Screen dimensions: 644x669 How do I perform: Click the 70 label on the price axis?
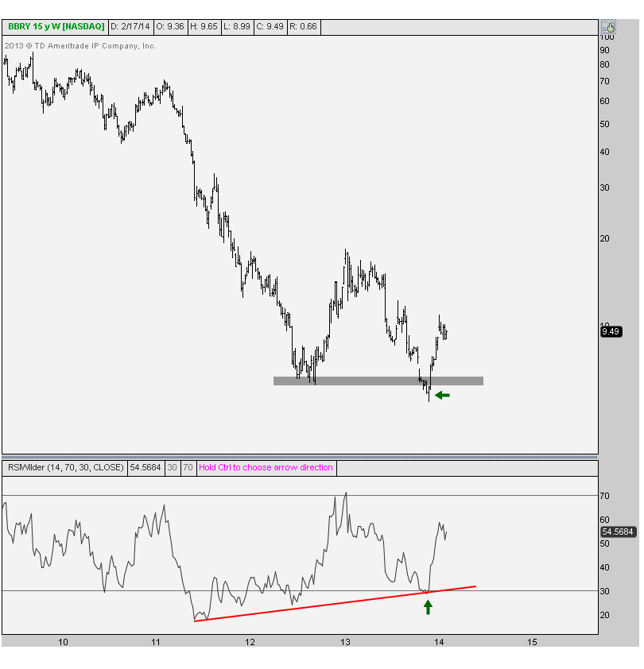click(x=605, y=82)
